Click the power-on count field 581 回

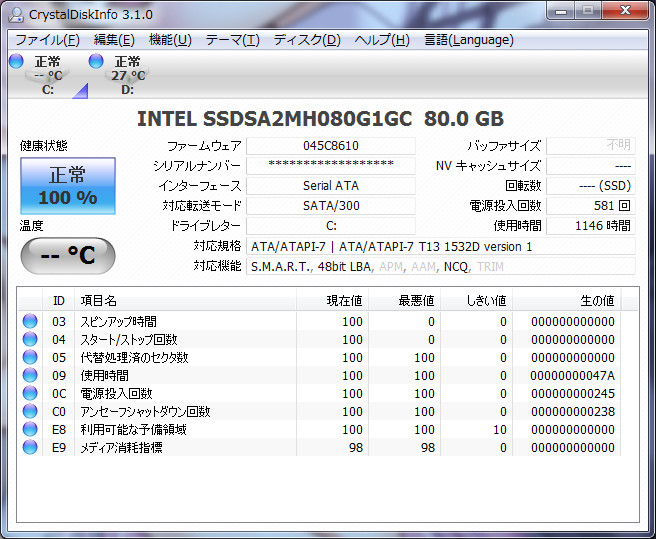tap(591, 206)
